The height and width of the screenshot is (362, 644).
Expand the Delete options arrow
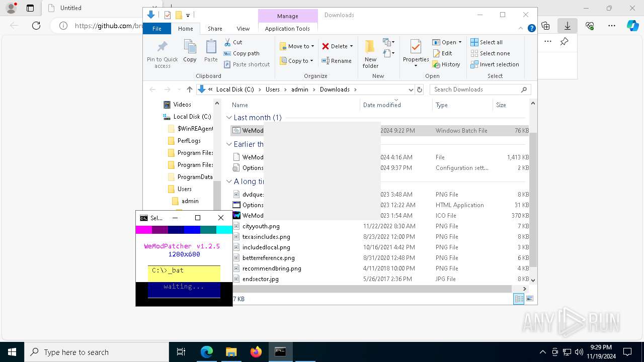(x=351, y=46)
